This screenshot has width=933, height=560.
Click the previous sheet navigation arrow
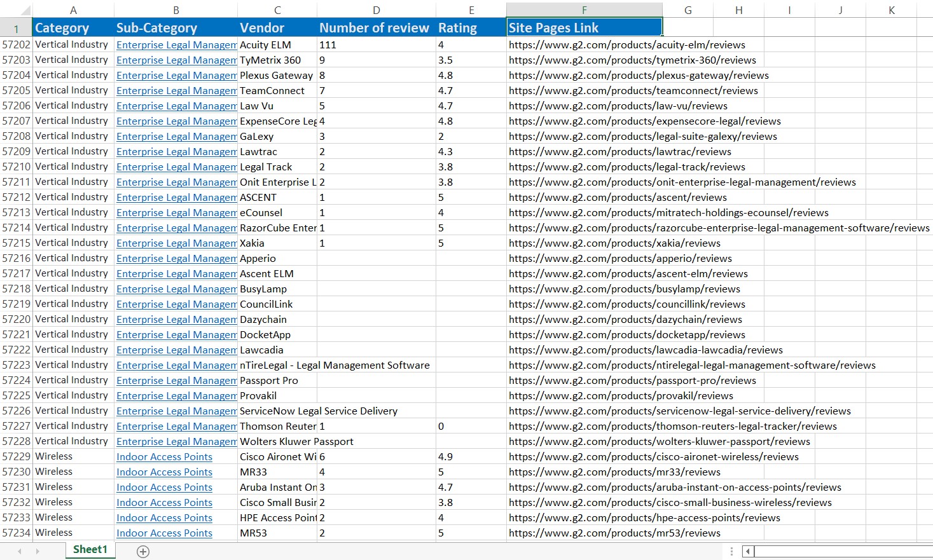pyautogui.click(x=20, y=551)
